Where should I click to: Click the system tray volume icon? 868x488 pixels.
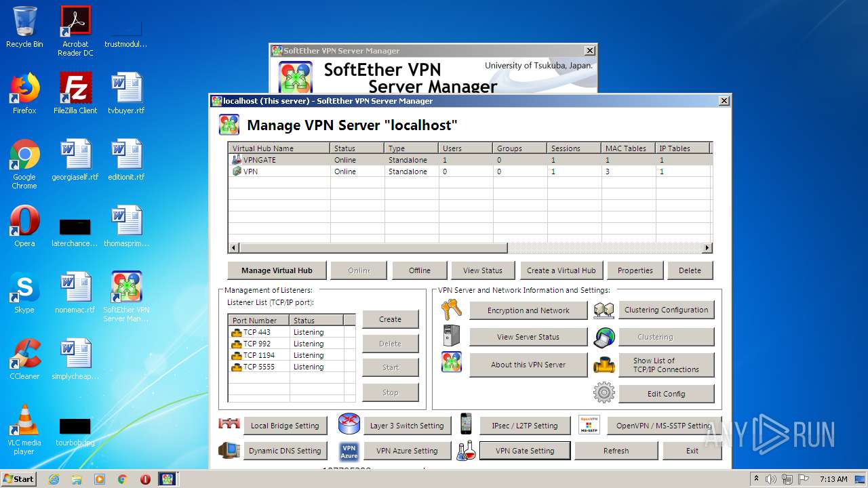(771, 479)
